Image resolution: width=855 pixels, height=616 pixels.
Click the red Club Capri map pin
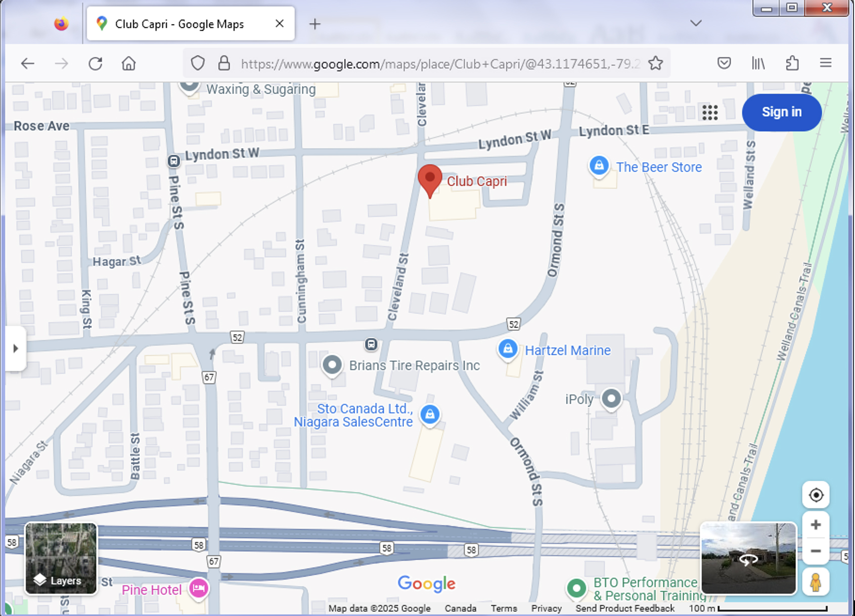coord(430,181)
